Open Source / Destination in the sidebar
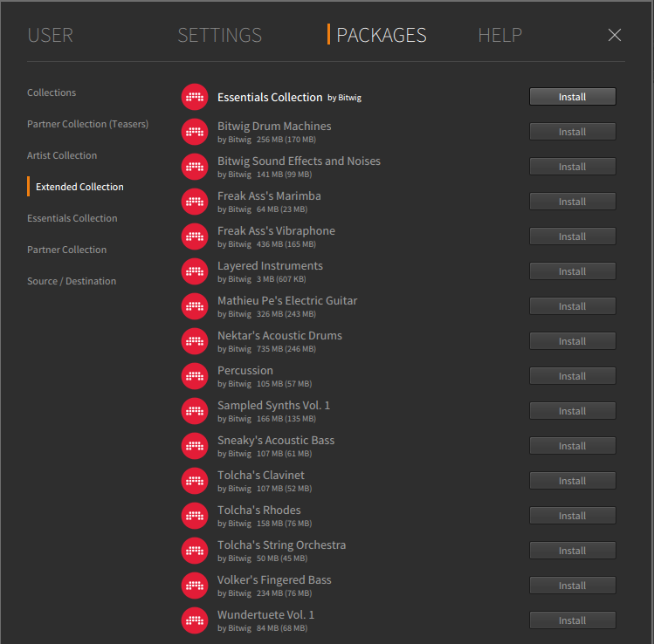This screenshot has width=654, height=644. [72, 281]
